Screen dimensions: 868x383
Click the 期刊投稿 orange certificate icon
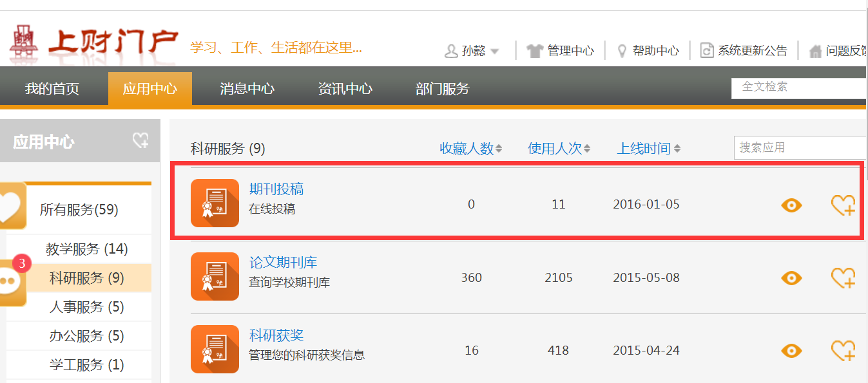[215, 203]
